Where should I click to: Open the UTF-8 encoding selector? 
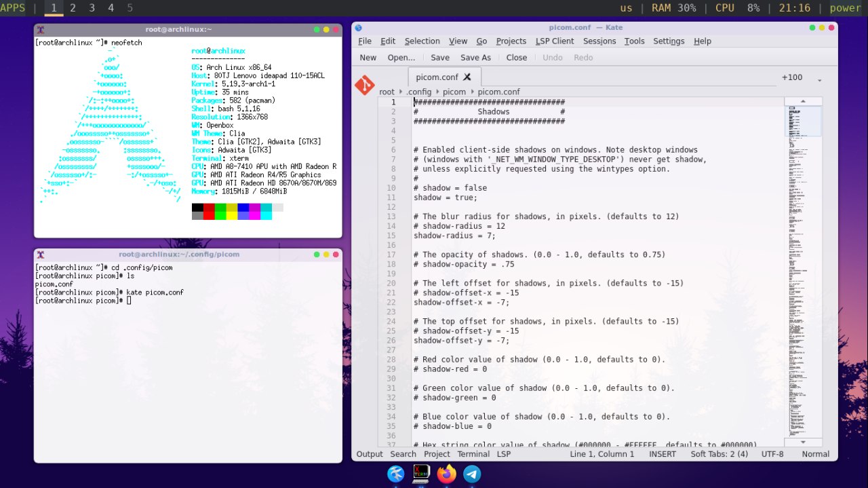772,454
